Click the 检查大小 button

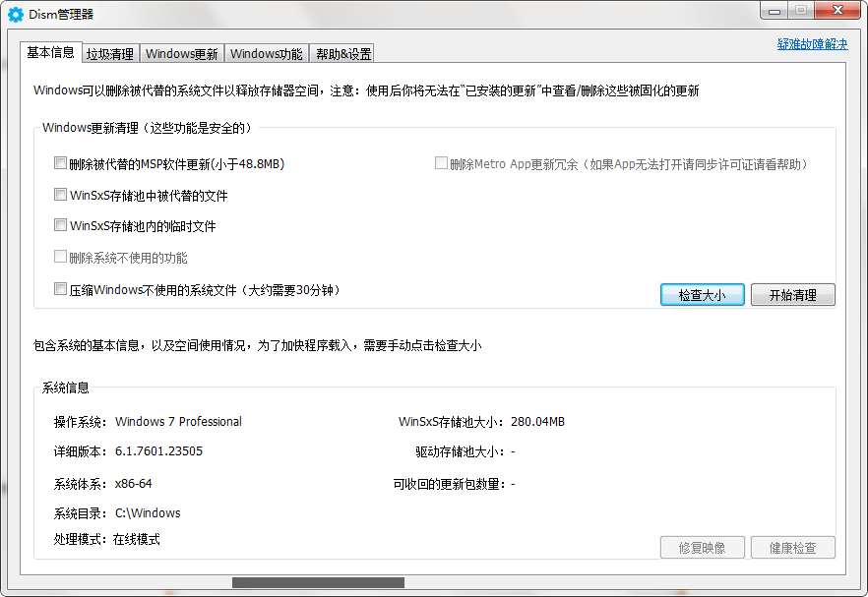(x=702, y=294)
